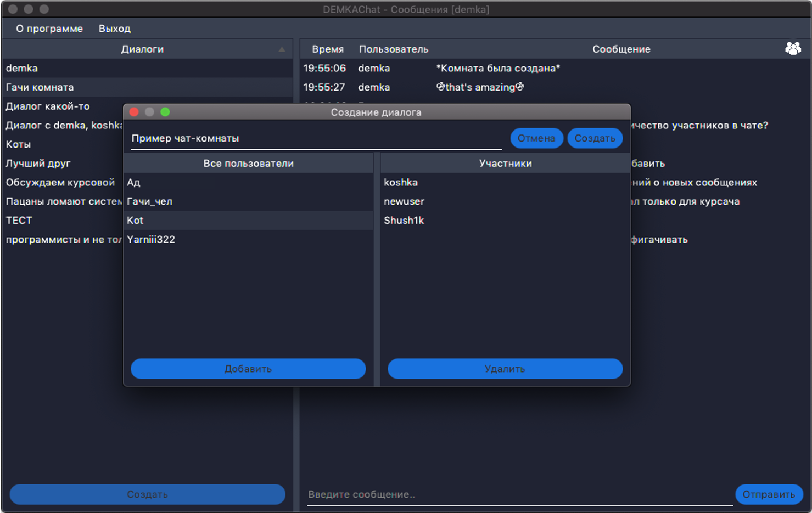Select participant Shush1k
Screen dimensions: 812x513
tap(404, 221)
